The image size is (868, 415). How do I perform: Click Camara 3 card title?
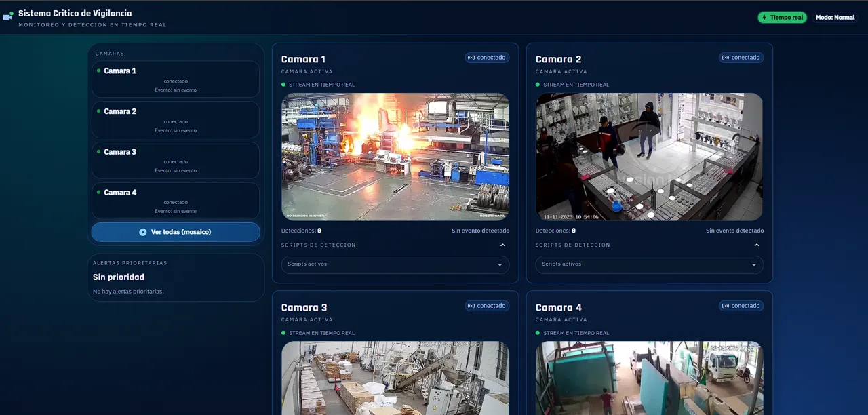click(304, 307)
